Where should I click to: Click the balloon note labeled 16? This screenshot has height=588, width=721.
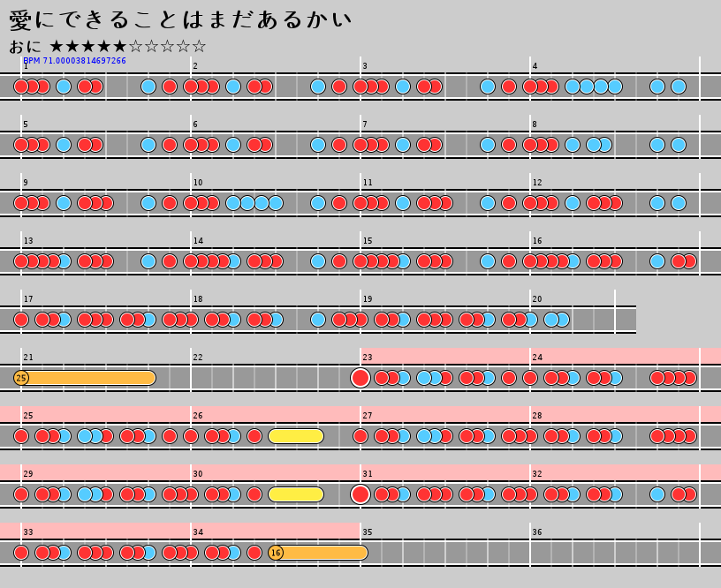pyautogui.click(x=276, y=553)
